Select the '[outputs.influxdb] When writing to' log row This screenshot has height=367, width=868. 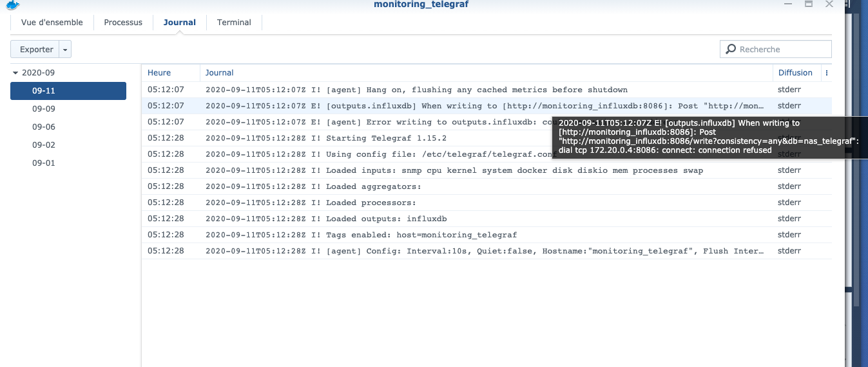point(487,106)
